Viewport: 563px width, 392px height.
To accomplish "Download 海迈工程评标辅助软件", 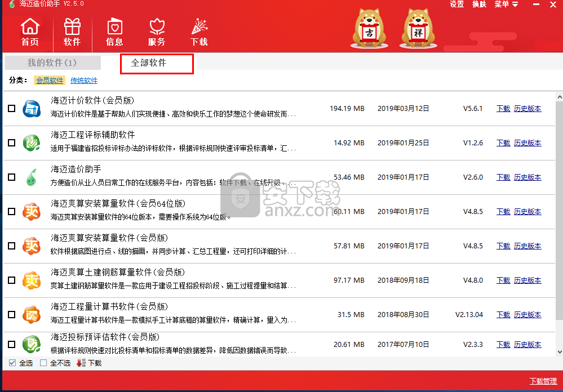I will tap(503, 143).
